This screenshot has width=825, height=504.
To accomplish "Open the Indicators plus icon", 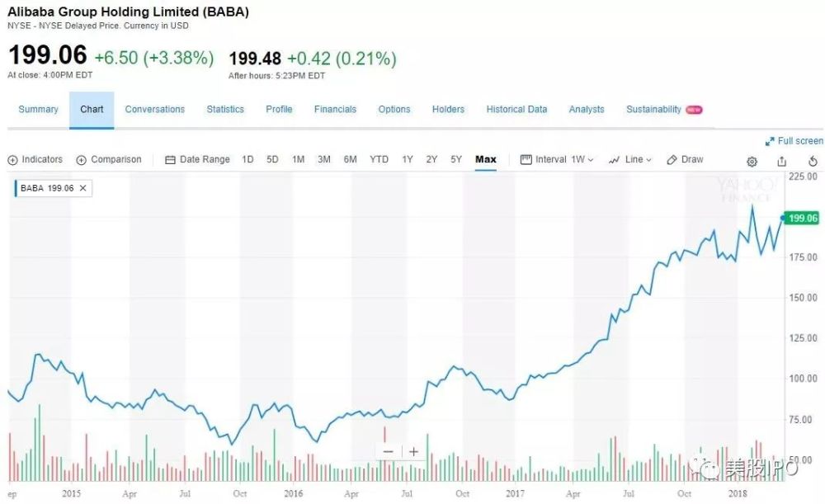I will pos(13,160).
